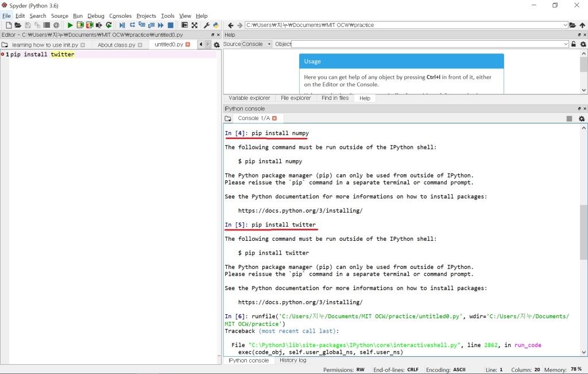Open the PYTHONPATH manager Python icon

click(x=216, y=25)
